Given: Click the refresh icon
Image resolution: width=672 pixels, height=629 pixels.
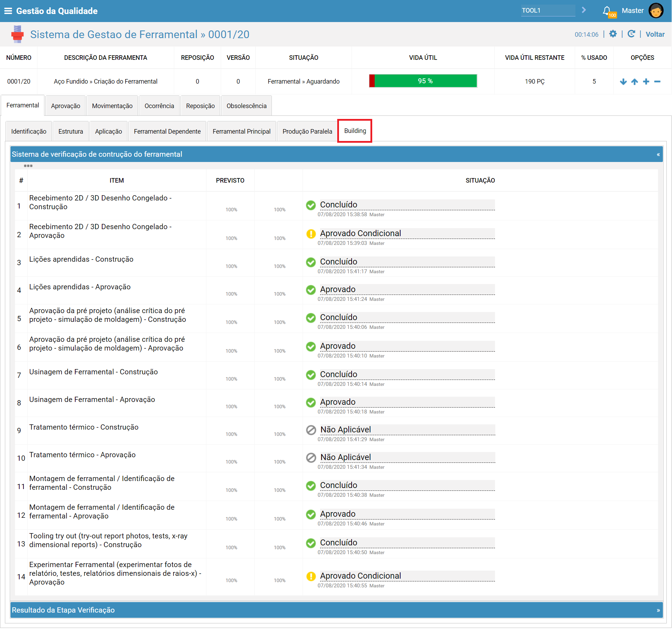Looking at the screenshot, I should point(631,34).
